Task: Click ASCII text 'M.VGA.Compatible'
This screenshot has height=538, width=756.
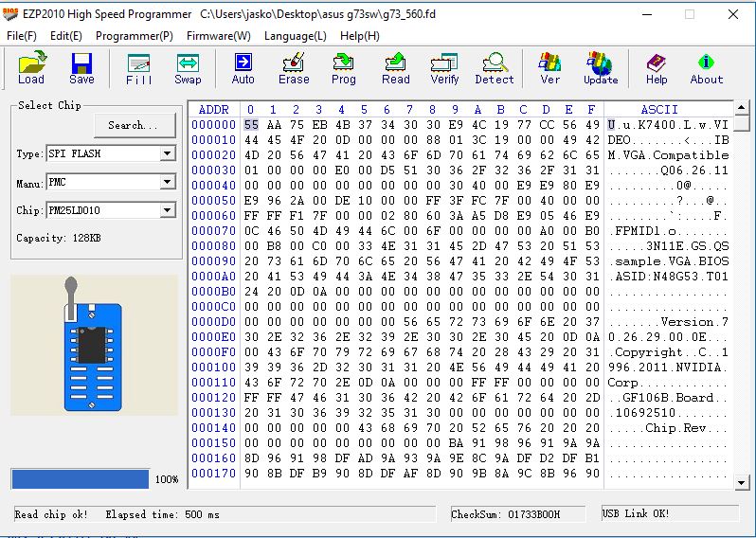Action: tap(668, 155)
